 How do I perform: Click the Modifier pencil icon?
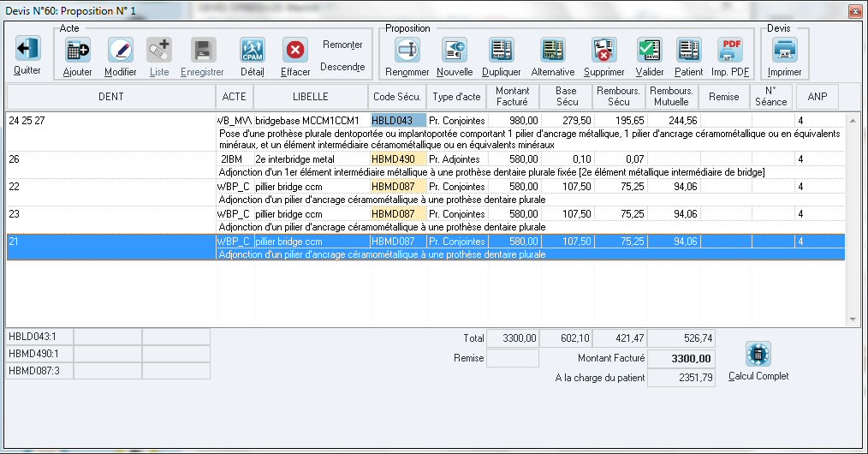120,51
